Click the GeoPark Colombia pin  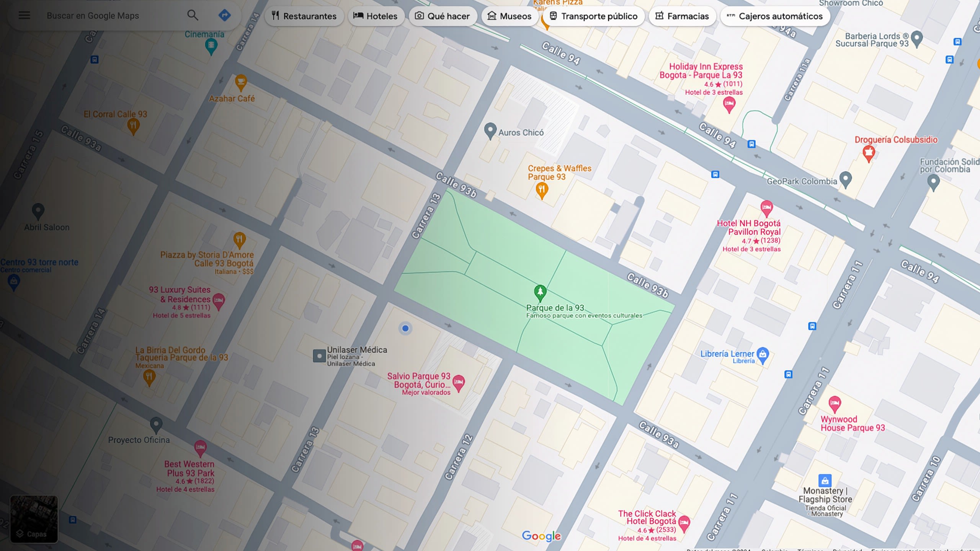pyautogui.click(x=845, y=179)
